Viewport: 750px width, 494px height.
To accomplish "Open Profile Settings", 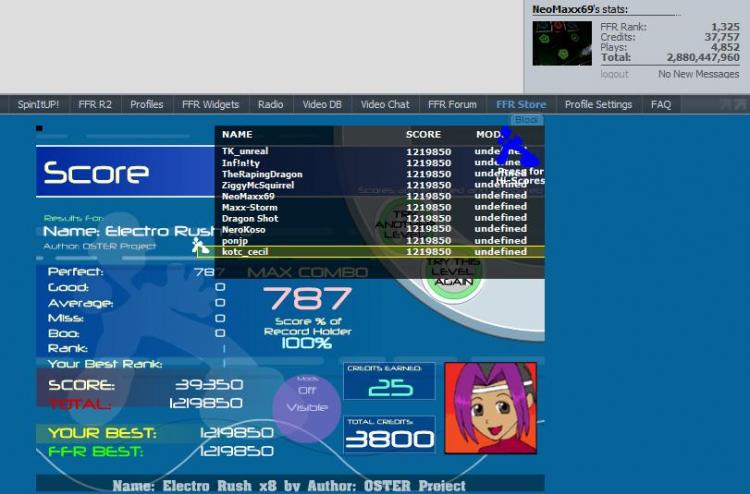I will coord(598,104).
